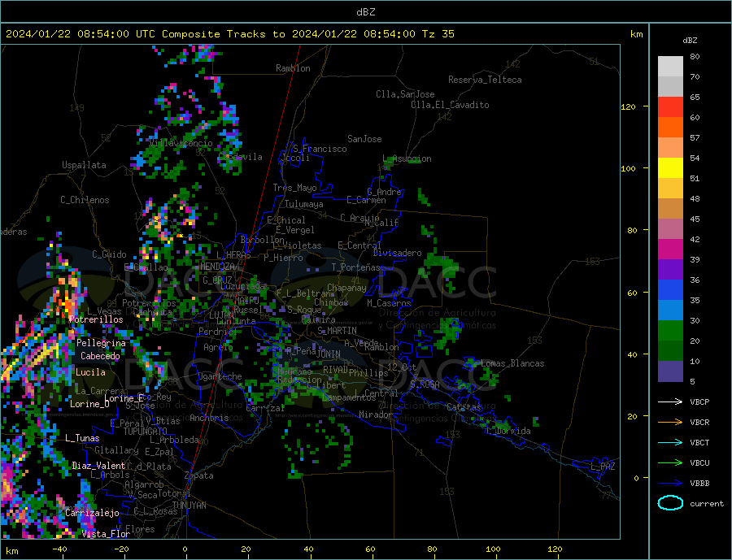Click the 'Reserva_Telteca' map label

point(485,80)
